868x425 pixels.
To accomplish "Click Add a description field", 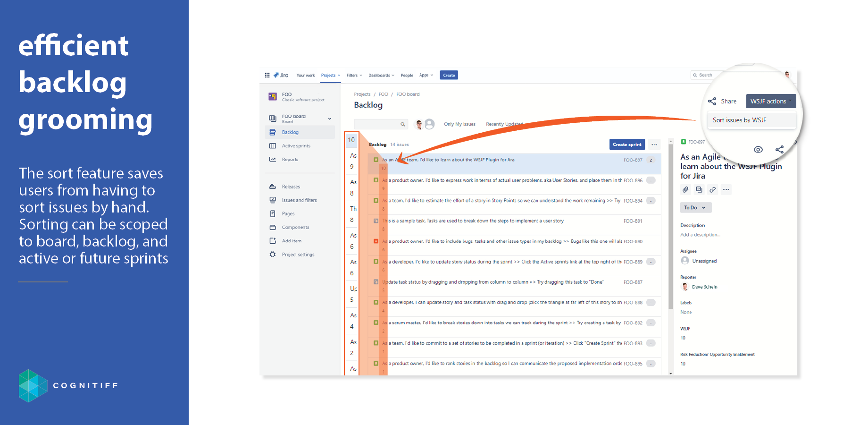I will [x=700, y=235].
